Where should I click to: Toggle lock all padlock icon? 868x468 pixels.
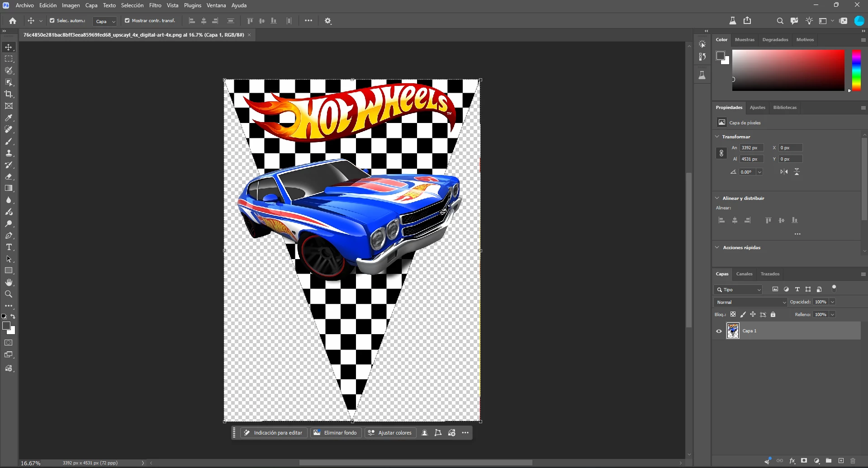tap(773, 314)
